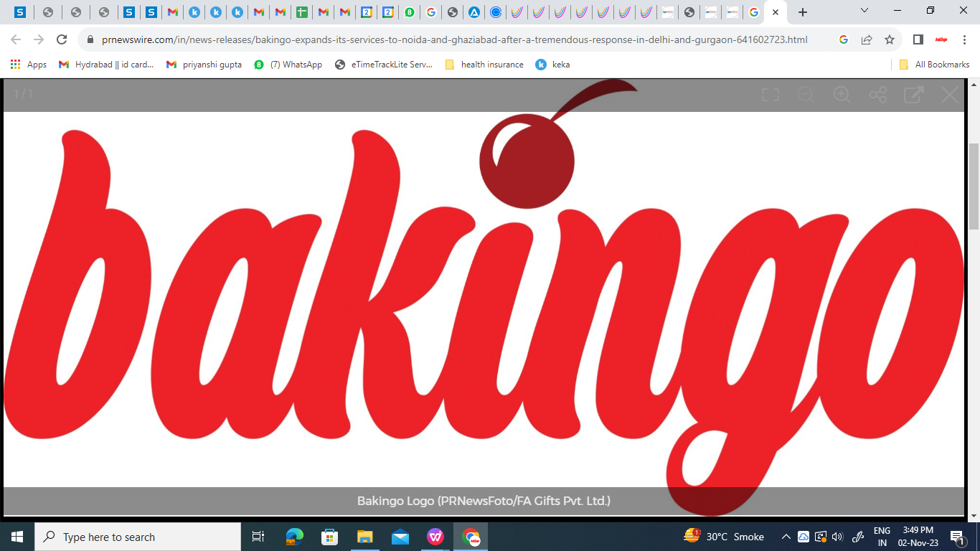Show hidden system tray icons

786,537
